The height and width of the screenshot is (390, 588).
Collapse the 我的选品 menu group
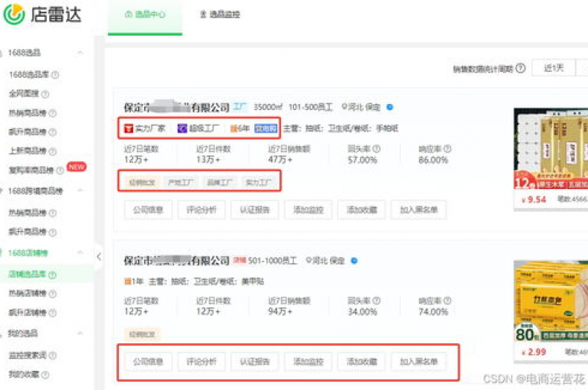[80, 333]
